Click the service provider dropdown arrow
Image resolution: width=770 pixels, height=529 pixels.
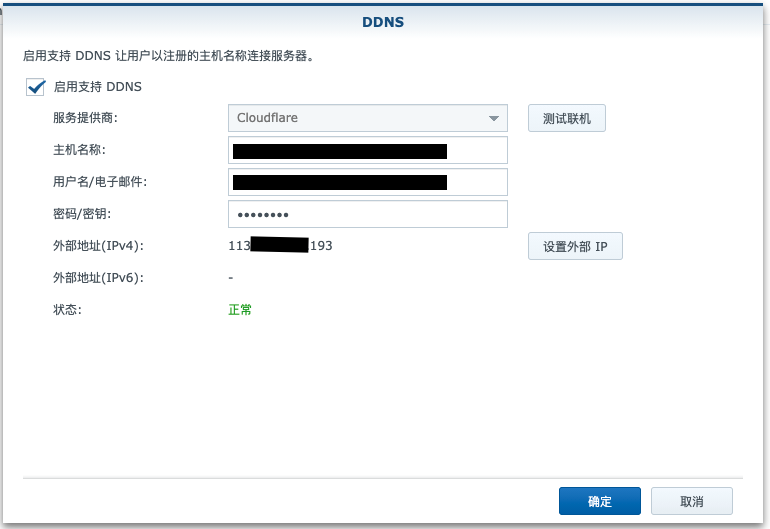coord(493,119)
